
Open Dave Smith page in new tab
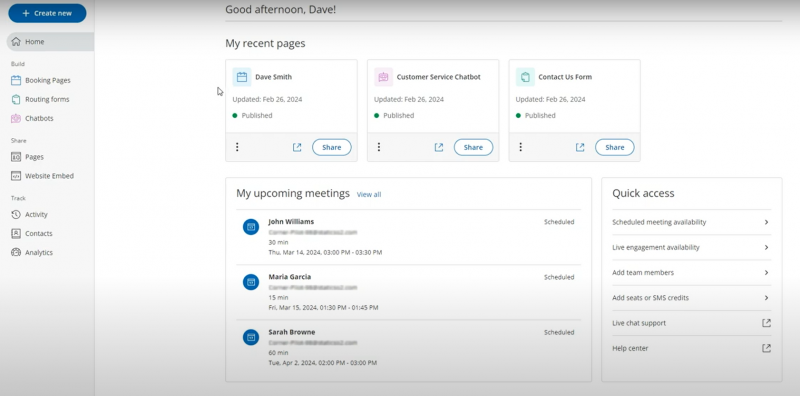coord(297,147)
